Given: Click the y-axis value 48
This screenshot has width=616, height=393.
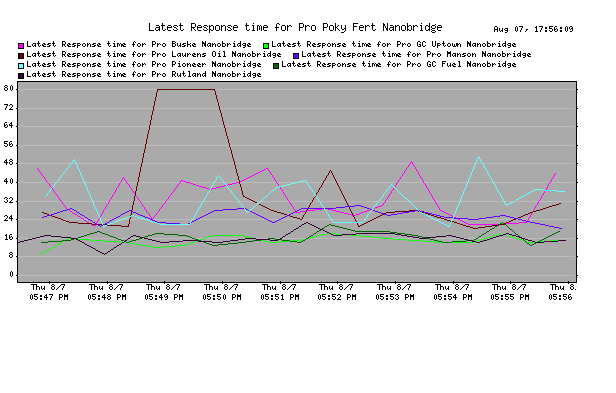Looking at the screenshot, I should tap(9, 163).
